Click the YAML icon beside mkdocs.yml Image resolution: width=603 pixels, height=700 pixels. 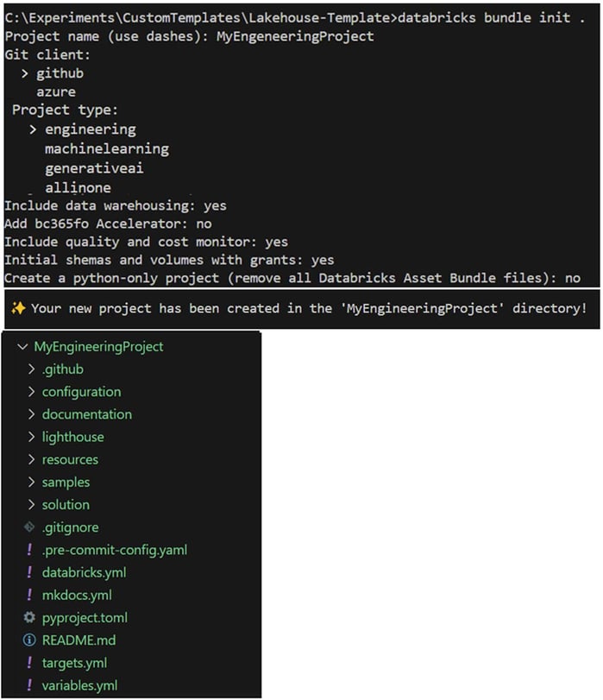(x=28, y=596)
